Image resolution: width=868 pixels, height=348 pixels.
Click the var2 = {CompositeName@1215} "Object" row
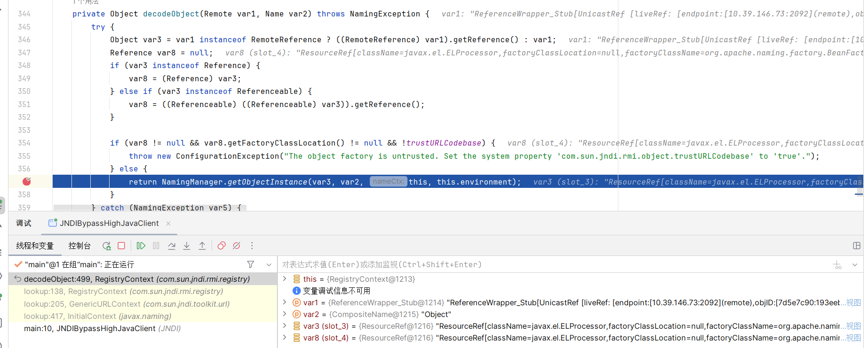[570, 314]
